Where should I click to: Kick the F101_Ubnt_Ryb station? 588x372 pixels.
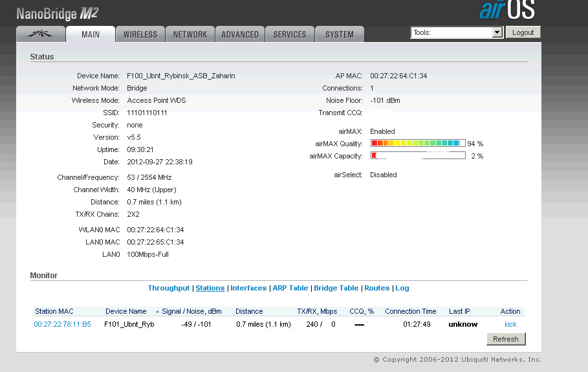coord(510,324)
